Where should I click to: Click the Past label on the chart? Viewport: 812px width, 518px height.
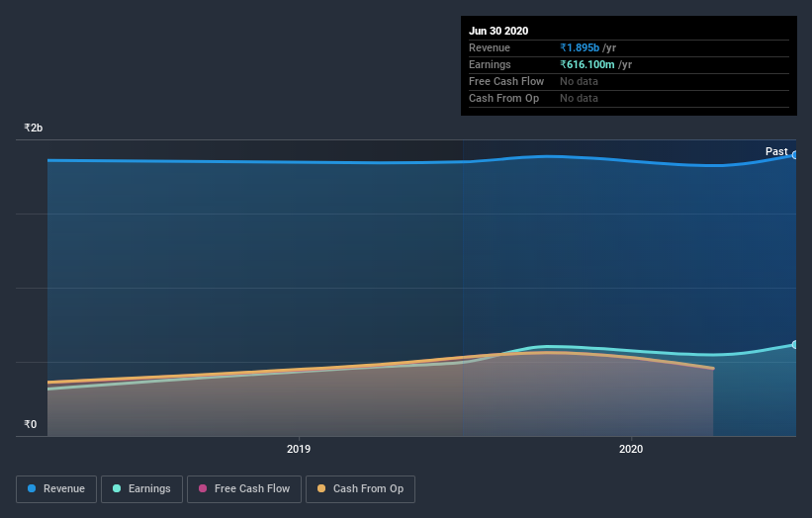776,151
